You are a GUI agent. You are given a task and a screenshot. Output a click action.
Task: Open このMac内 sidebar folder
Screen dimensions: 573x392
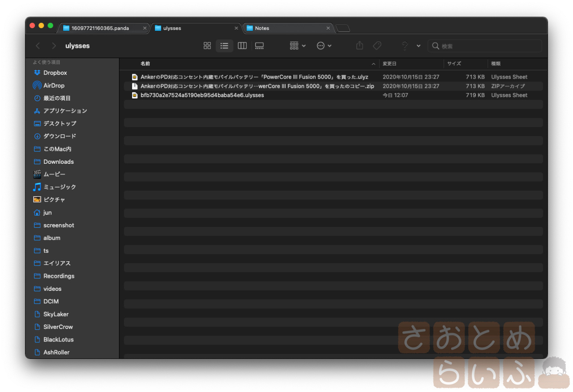[57, 149]
